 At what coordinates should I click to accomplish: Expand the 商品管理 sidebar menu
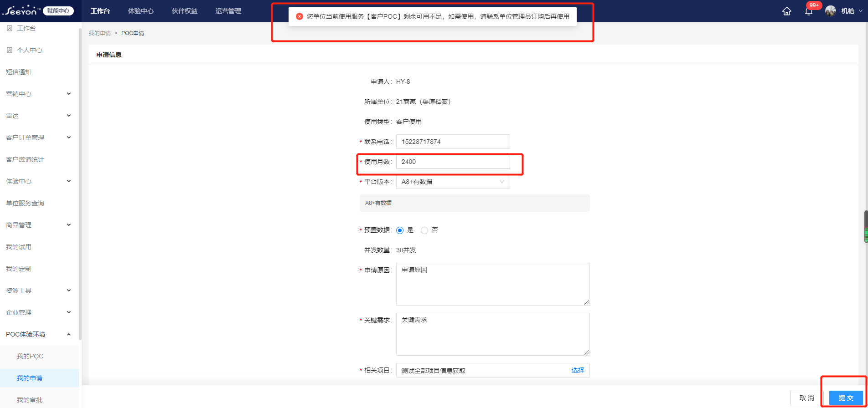pyautogui.click(x=69, y=225)
